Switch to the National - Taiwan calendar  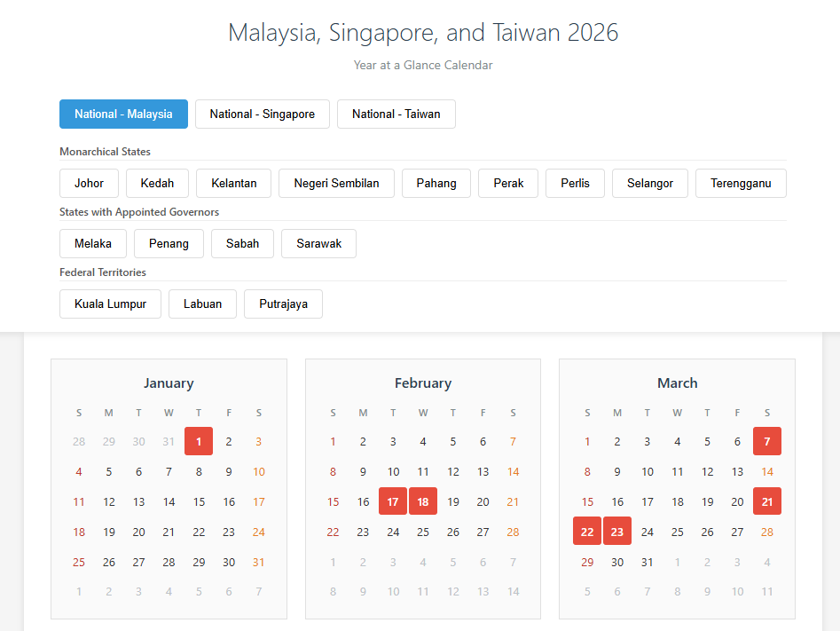[396, 114]
